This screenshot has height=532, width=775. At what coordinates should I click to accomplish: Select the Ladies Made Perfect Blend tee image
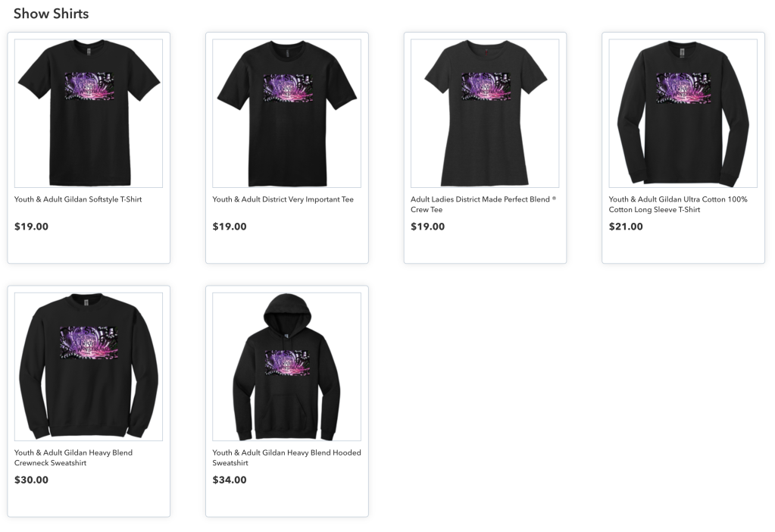click(x=485, y=113)
